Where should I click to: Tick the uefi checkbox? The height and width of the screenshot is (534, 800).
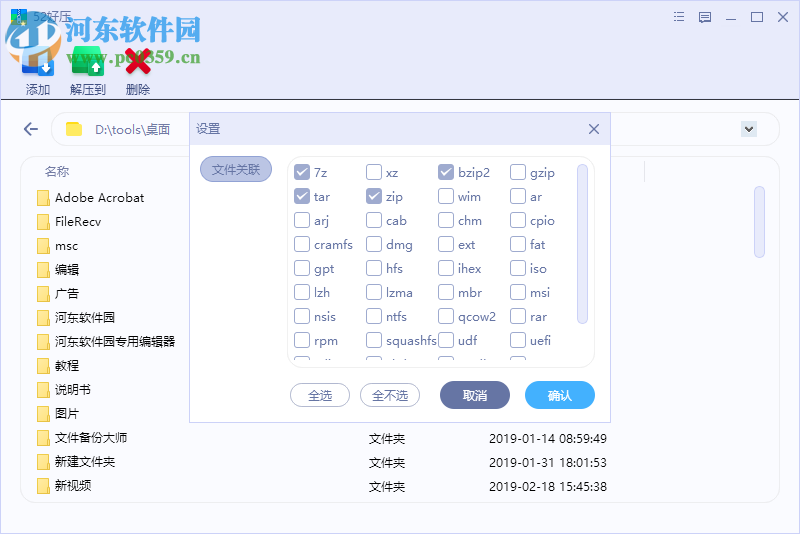pos(518,340)
